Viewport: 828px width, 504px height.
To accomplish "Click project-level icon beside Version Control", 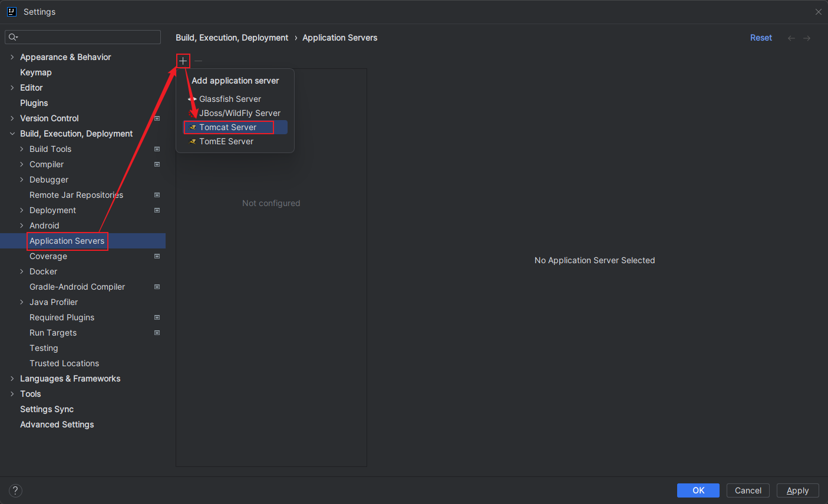I will (x=157, y=118).
